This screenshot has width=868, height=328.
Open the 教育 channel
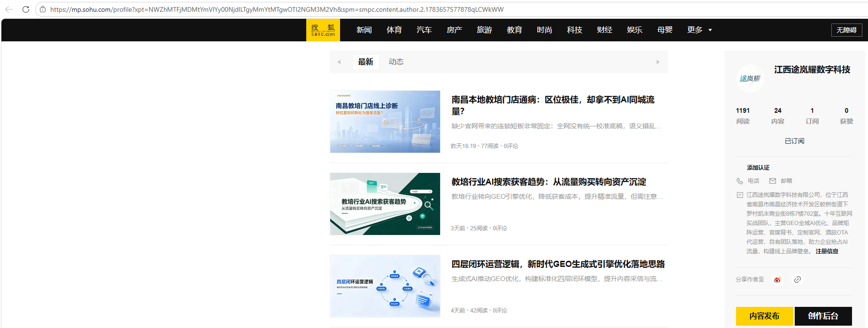point(514,30)
